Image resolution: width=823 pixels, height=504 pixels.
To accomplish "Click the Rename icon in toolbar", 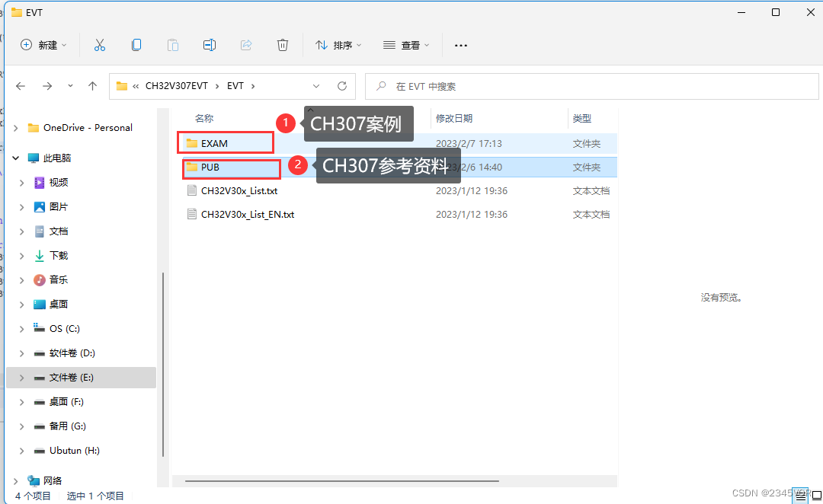I will [210, 45].
